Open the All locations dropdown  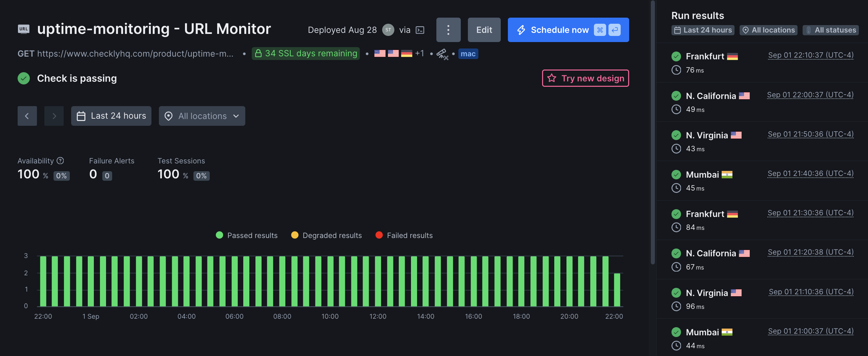pos(202,116)
